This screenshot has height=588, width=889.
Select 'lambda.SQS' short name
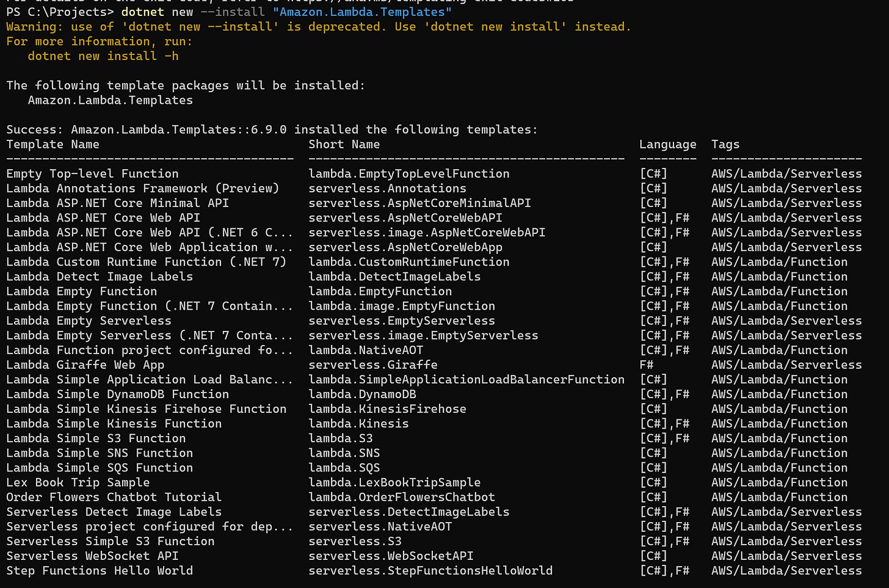point(344,468)
